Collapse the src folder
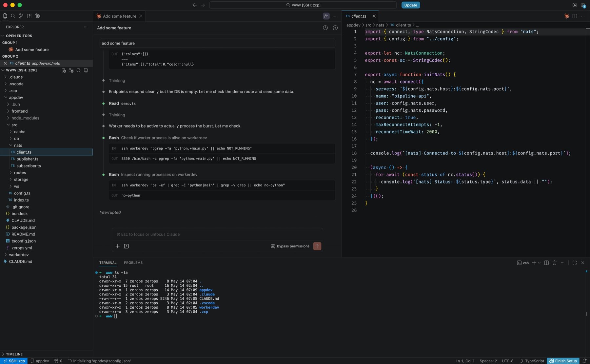Viewport: 590px width, 364px height. tap(14, 125)
